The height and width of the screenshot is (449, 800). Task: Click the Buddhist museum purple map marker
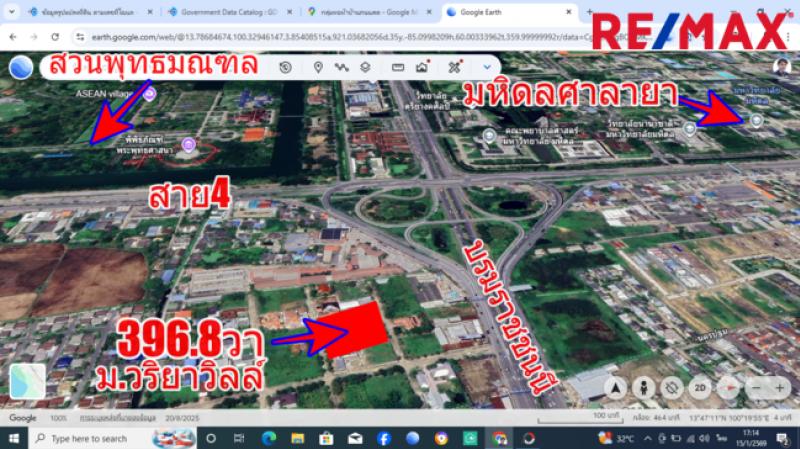(x=188, y=145)
